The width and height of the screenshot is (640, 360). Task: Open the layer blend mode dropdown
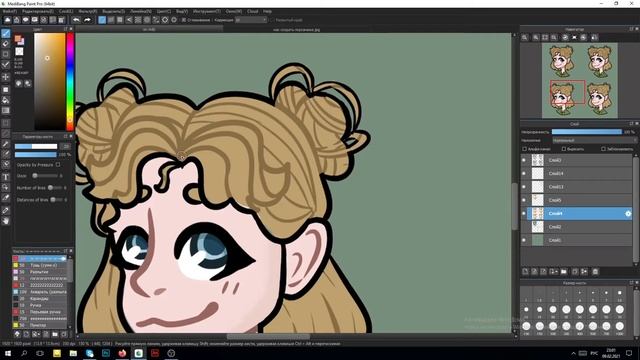click(x=595, y=140)
